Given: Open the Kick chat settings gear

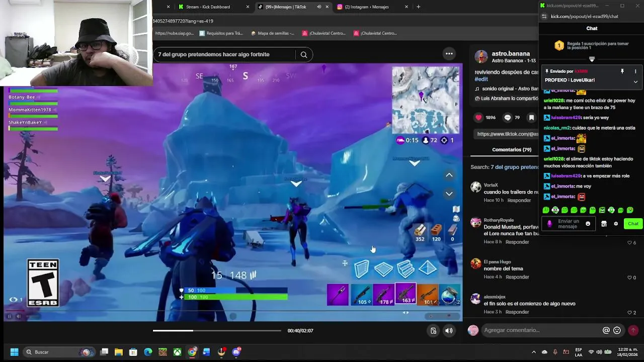Looking at the screenshot, I should coord(616,224).
